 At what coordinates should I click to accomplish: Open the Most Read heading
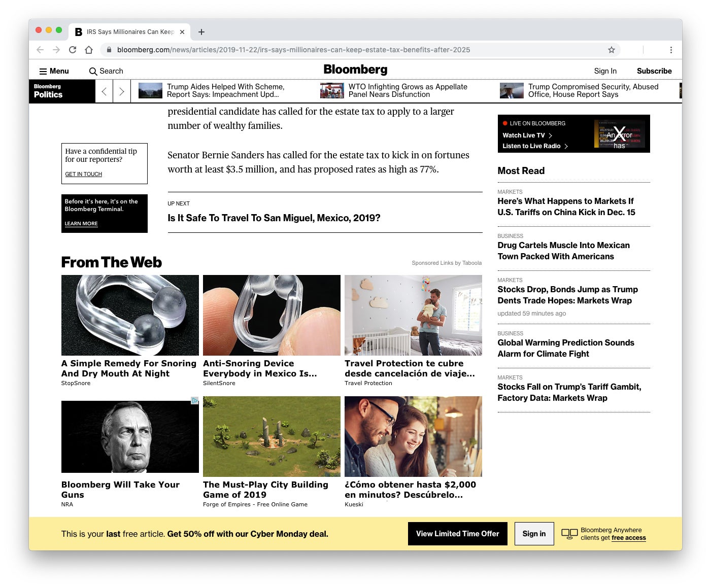tap(521, 171)
